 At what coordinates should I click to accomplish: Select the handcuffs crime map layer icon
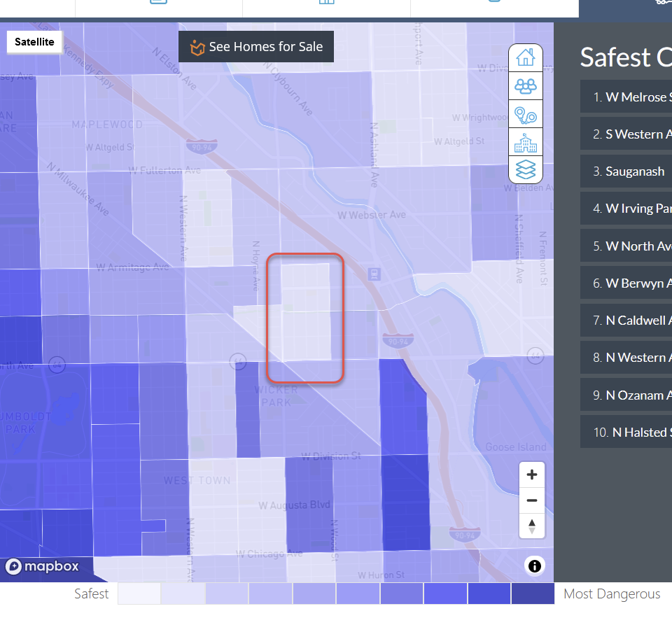click(525, 115)
